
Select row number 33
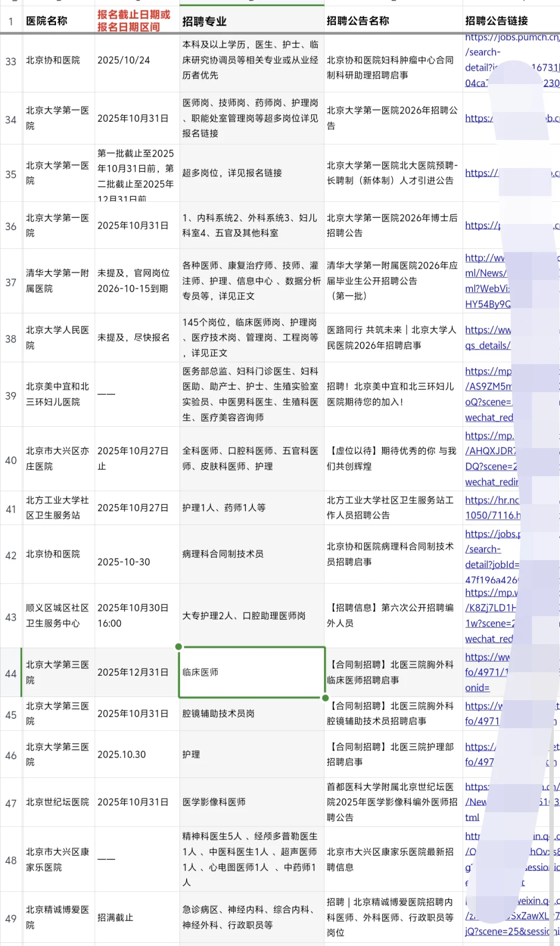[x=11, y=62]
